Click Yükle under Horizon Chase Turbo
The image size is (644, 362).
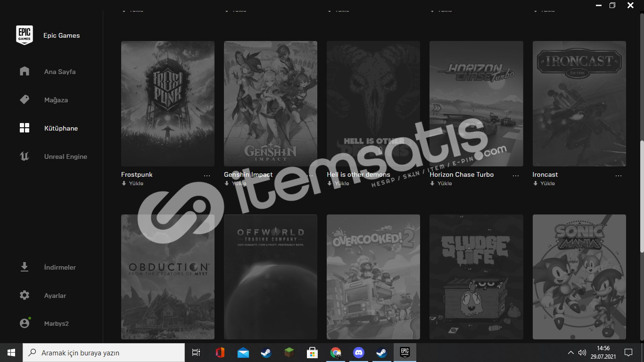441,183
